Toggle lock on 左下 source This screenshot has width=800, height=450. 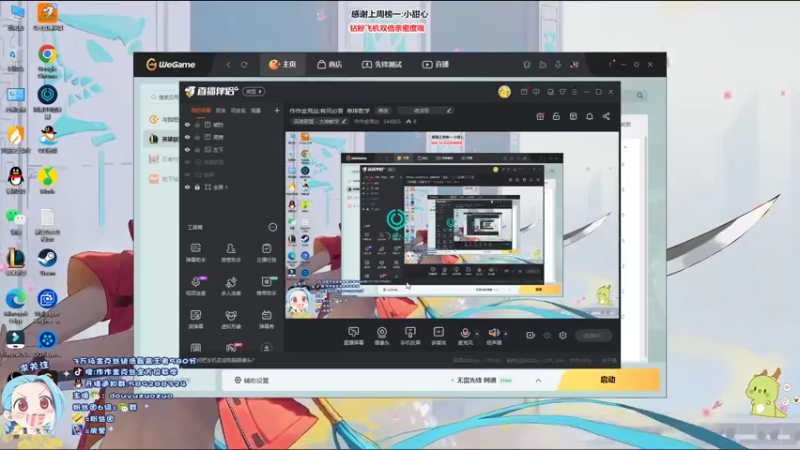(197, 149)
